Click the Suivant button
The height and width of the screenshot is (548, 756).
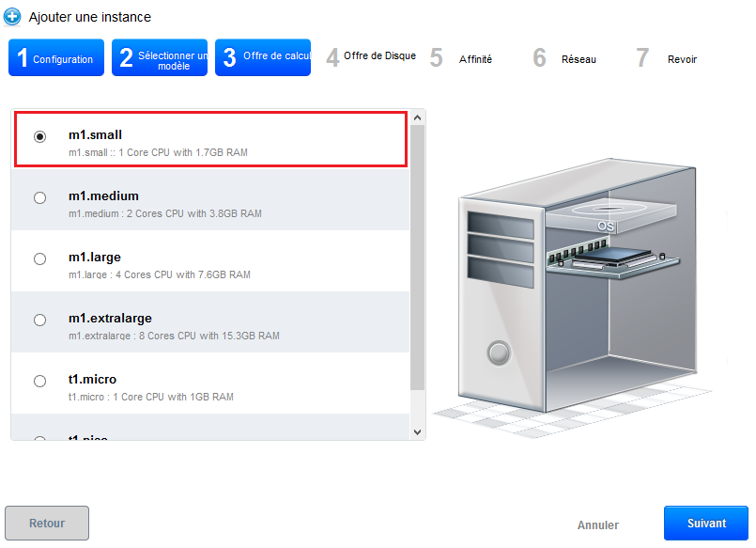pyautogui.click(x=705, y=524)
